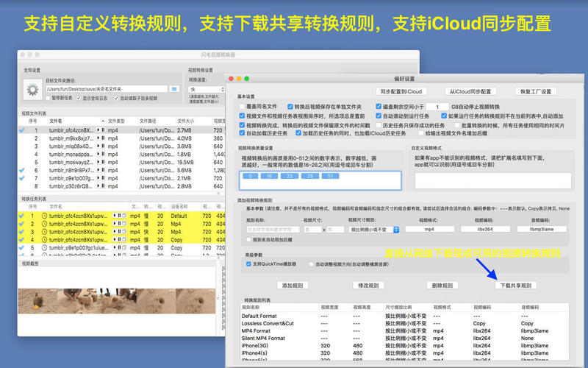Image resolution: width=588 pixels, height=368 pixels.
Task: Toggle 支持QuickTime播放器 checkbox
Action: (x=248, y=264)
